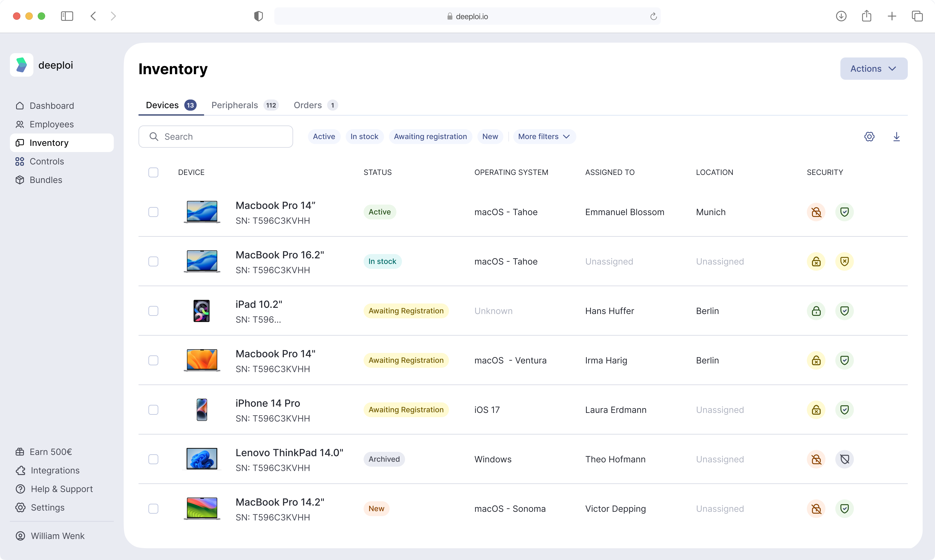Check the box for Irma Harig's Macbook
The height and width of the screenshot is (560, 935).
(x=153, y=360)
